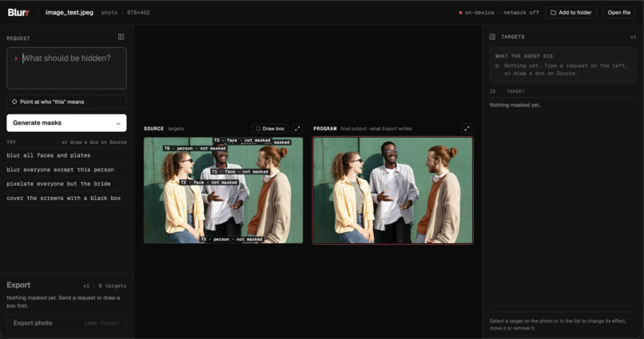644x339 pixels.
Task: Click the red on-device status dot
Action: pos(460,13)
